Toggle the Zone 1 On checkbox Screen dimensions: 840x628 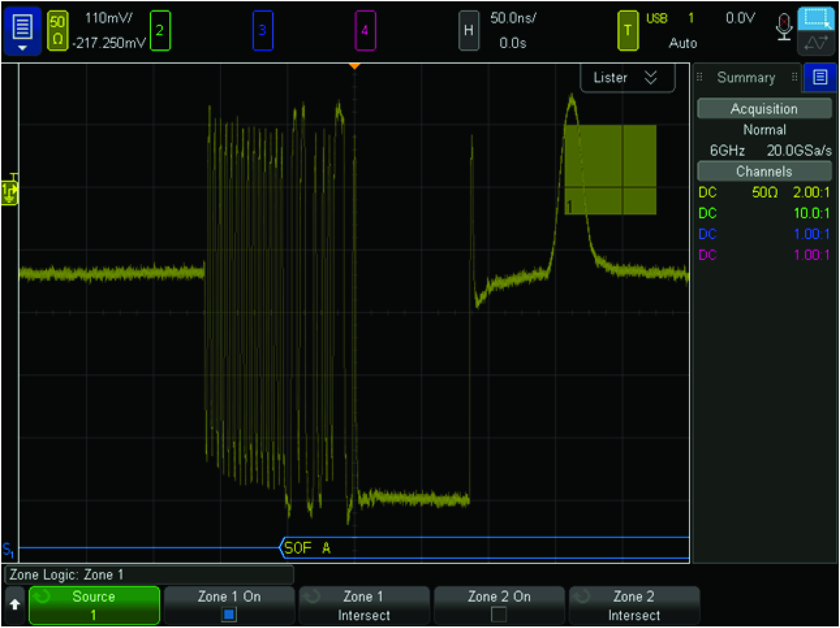click(x=229, y=614)
